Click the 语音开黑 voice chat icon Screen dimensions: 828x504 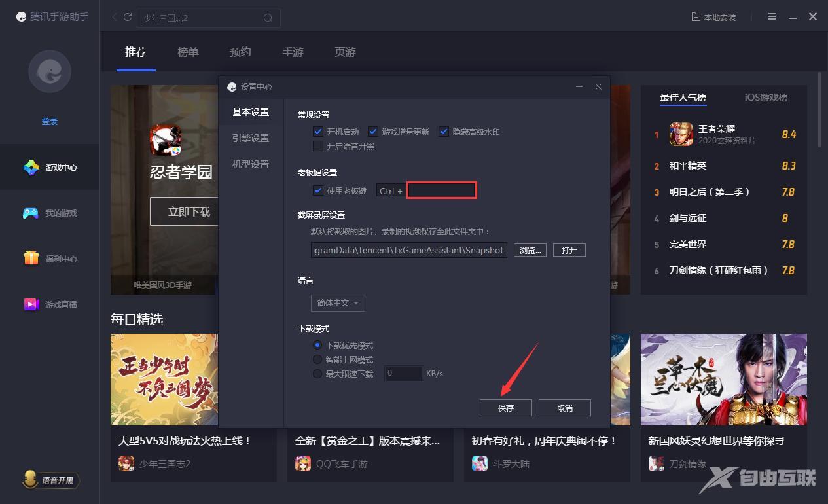click(51, 480)
